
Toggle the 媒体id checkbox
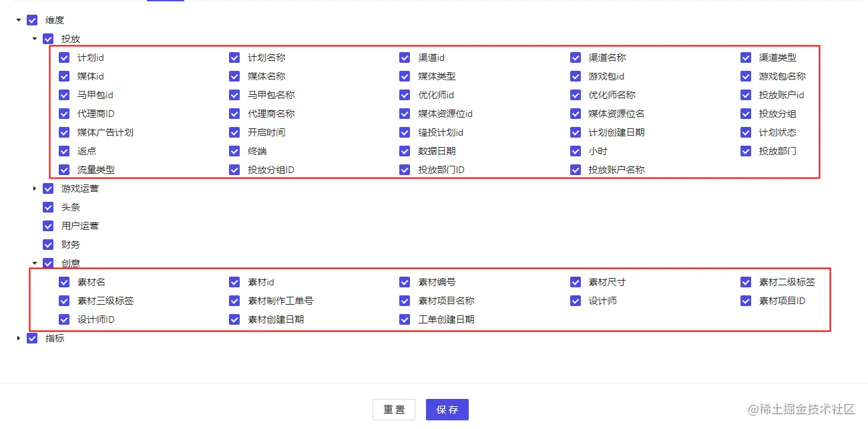click(64, 76)
